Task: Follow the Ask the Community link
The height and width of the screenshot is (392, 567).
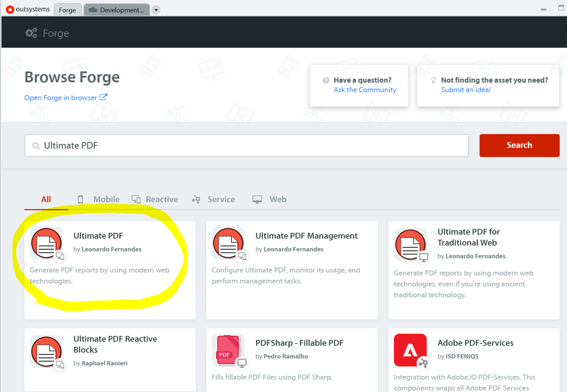Action: click(x=365, y=90)
